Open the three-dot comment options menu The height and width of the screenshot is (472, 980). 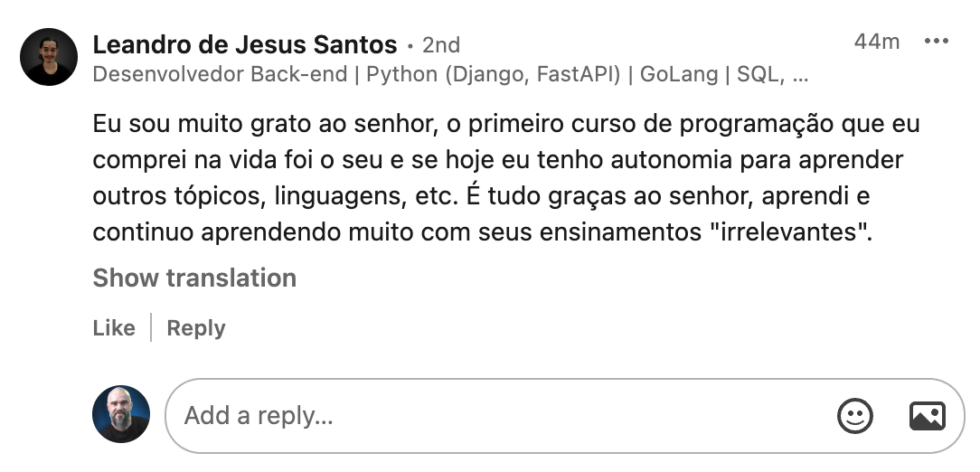[936, 42]
